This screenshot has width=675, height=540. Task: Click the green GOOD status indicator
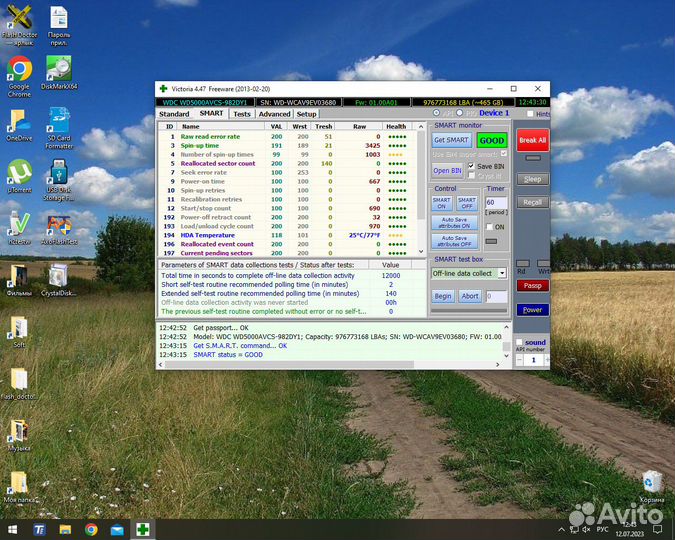(492, 140)
